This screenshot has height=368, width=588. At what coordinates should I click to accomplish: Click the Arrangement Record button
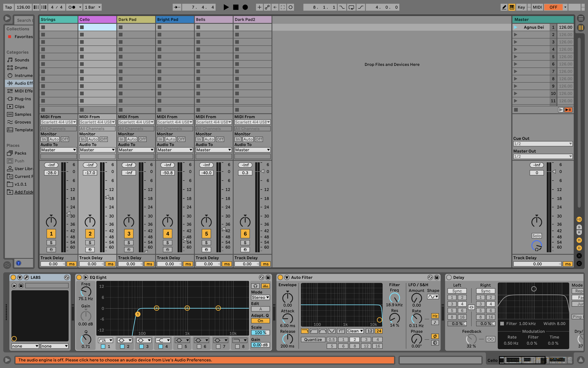tap(245, 7)
